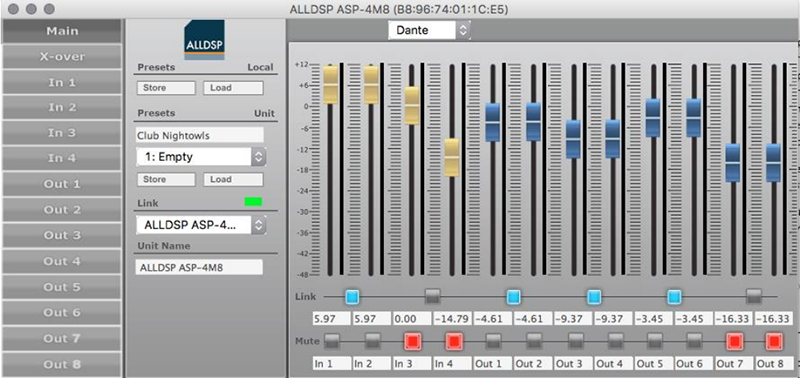
Task: Click the green Link status indicator
Action: tap(254, 201)
